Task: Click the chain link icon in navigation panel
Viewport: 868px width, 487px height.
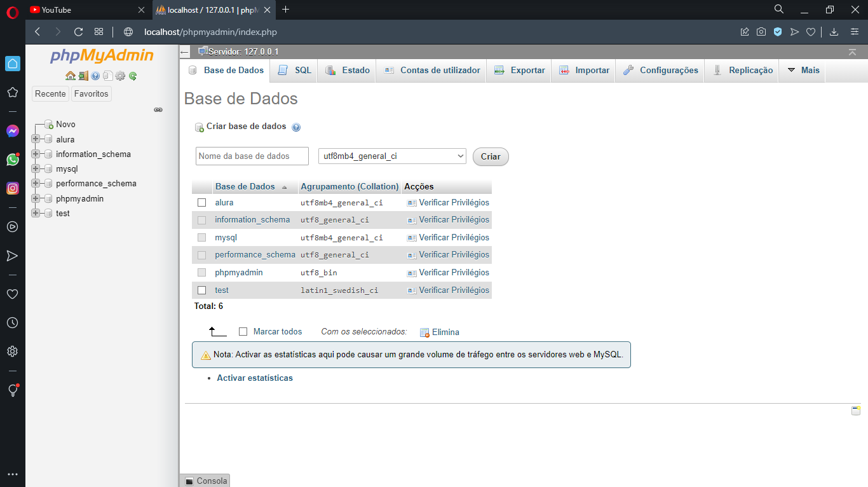Action: point(158,109)
